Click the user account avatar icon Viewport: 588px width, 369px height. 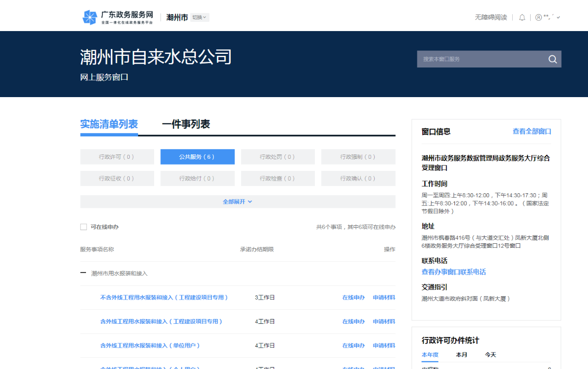538,17
